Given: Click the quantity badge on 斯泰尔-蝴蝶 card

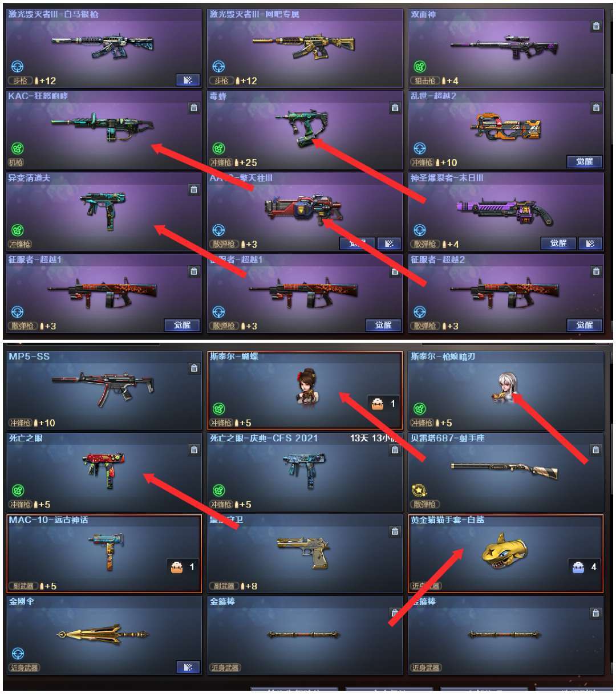Looking at the screenshot, I should (384, 404).
